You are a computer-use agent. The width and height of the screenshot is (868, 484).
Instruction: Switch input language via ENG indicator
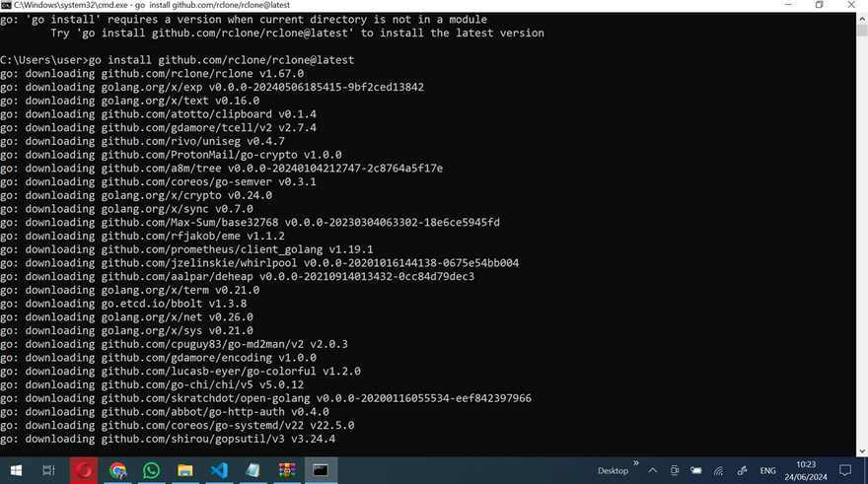(766, 470)
